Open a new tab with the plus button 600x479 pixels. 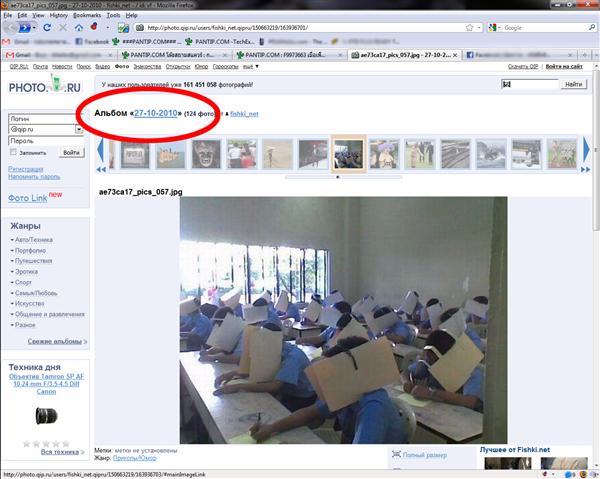pyautogui.click(x=584, y=55)
